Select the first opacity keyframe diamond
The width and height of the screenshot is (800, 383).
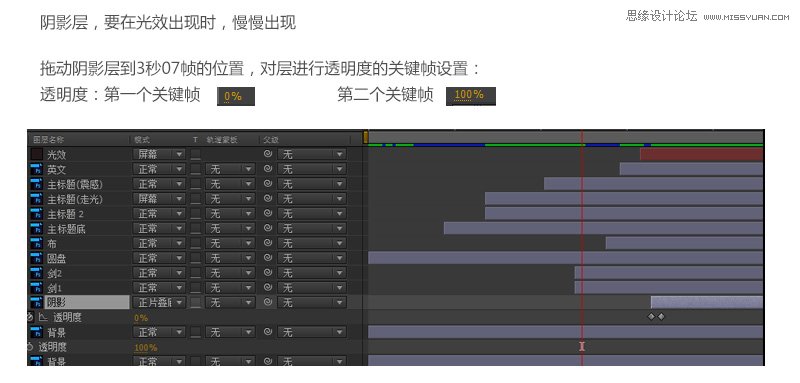click(x=651, y=317)
